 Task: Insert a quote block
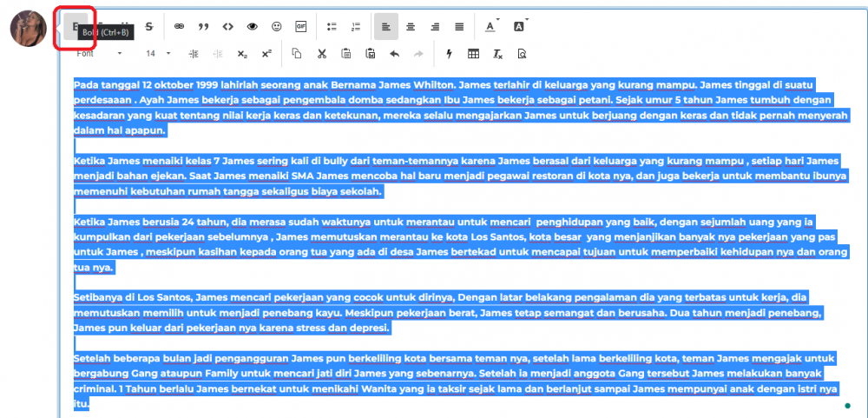click(x=203, y=27)
